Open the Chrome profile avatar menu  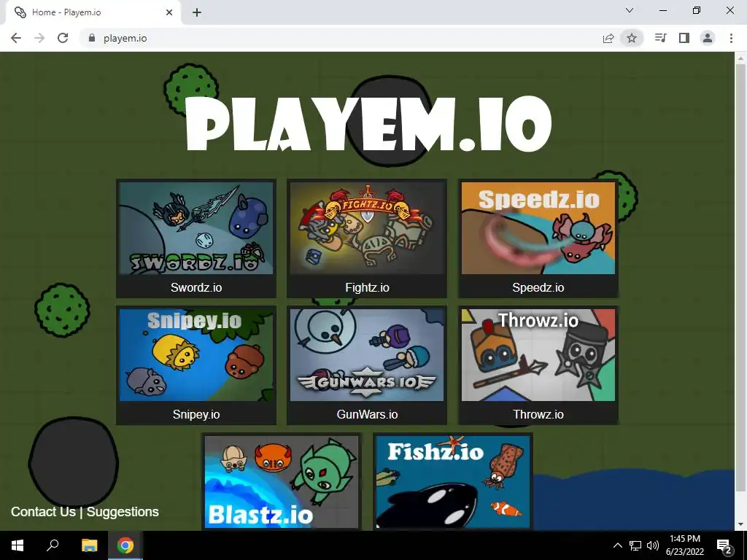(x=708, y=38)
